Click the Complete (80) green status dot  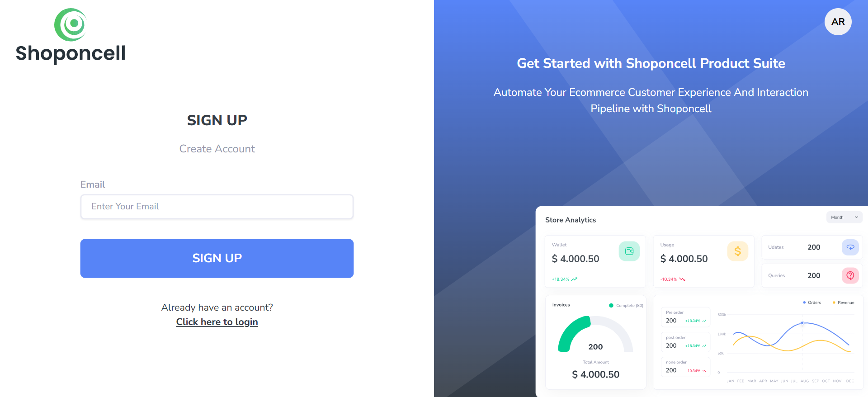click(611, 305)
